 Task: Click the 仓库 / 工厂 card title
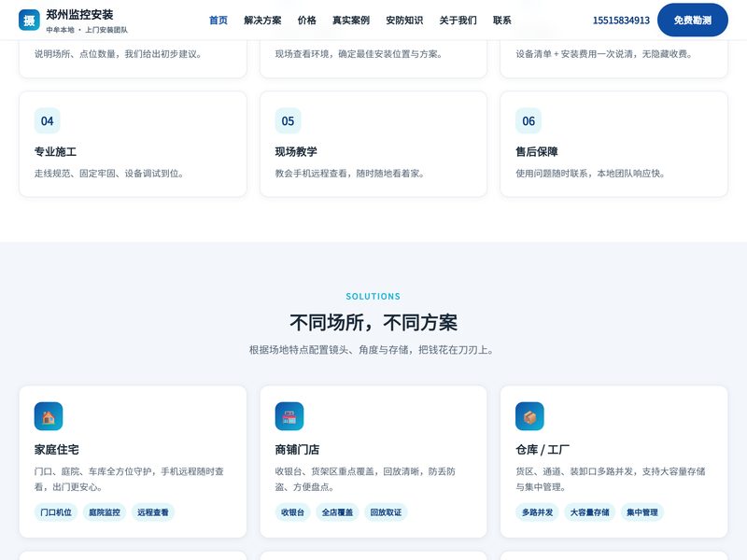point(543,450)
